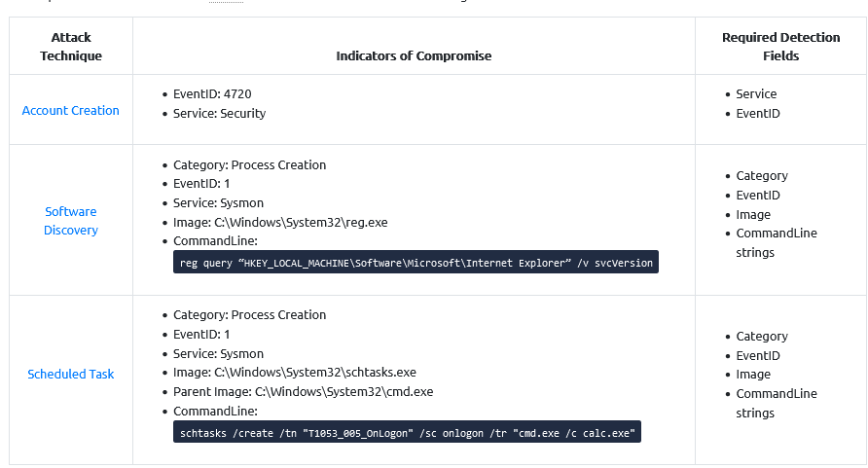868x468 pixels.
Task: Click Image path schtasks.exe line
Action: click(x=295, y=373)
